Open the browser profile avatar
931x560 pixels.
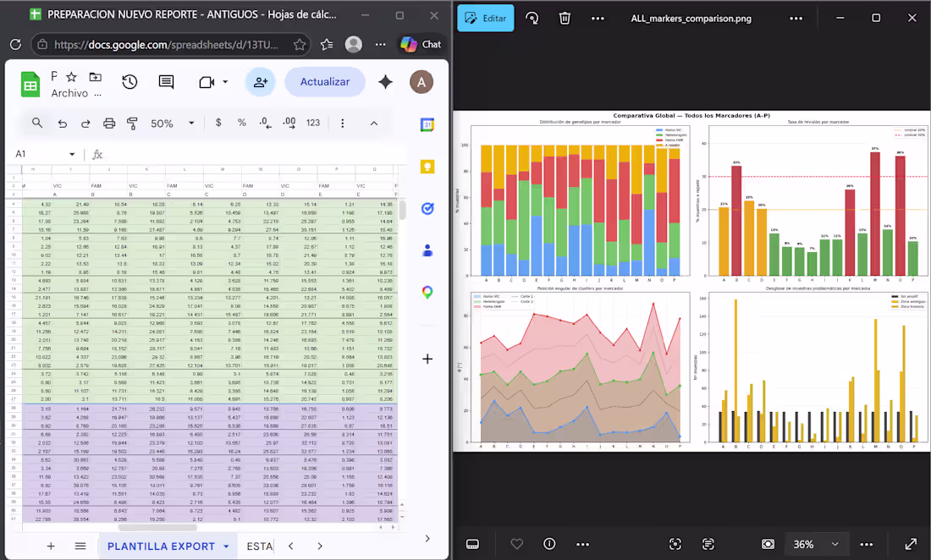coord(354,45)
